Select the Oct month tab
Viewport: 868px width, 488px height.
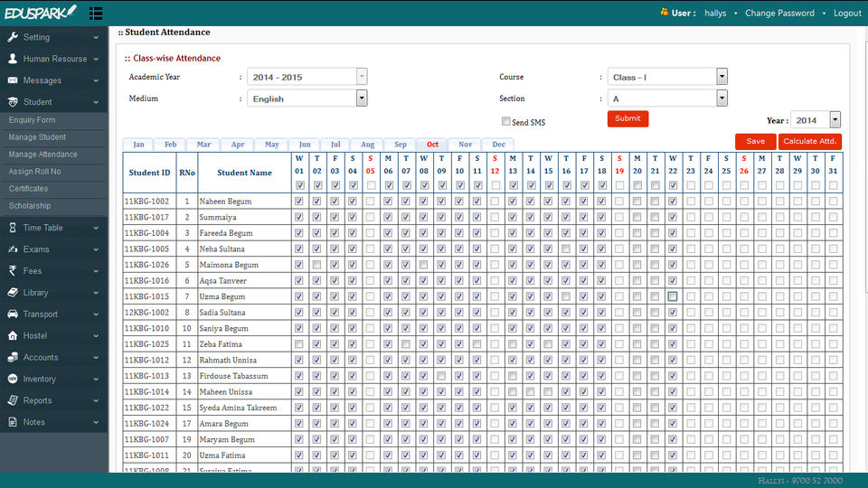432,145
